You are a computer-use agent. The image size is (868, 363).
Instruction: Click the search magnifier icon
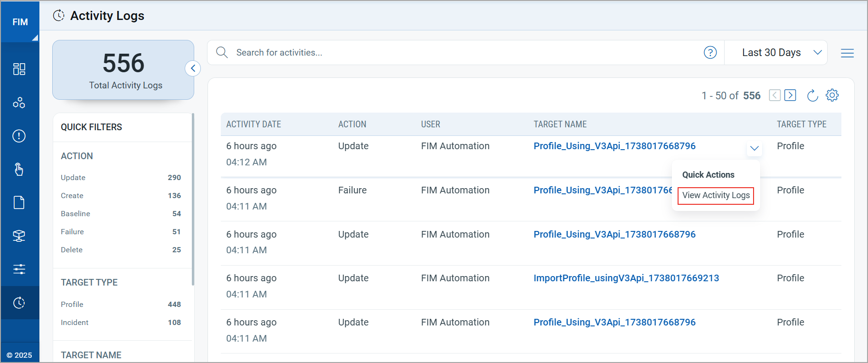point(222,52)
